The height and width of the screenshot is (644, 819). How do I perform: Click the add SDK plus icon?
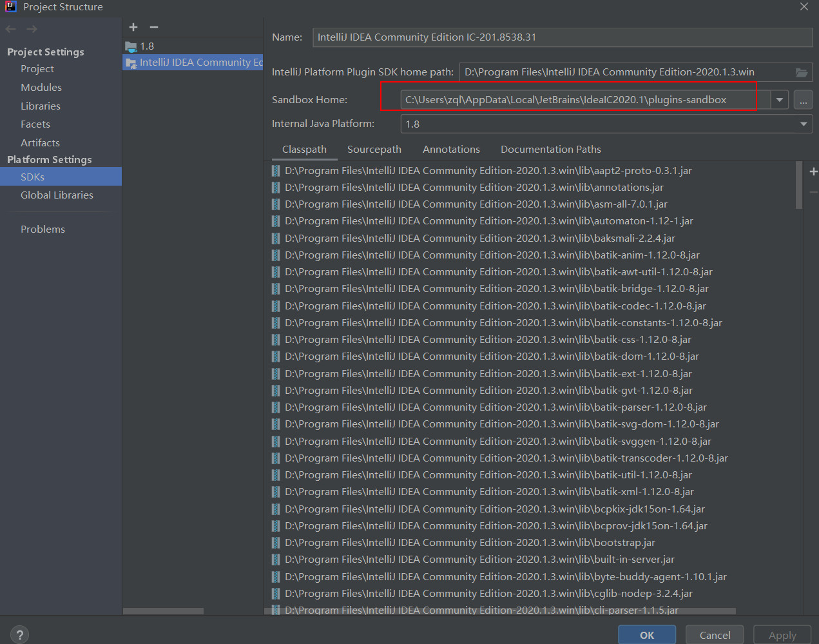pyautogui.click(x=133, y=27)
